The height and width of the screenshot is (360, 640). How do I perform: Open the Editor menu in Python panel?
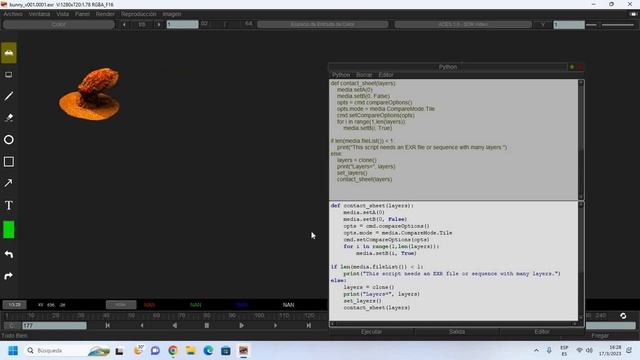coord(386,75)
